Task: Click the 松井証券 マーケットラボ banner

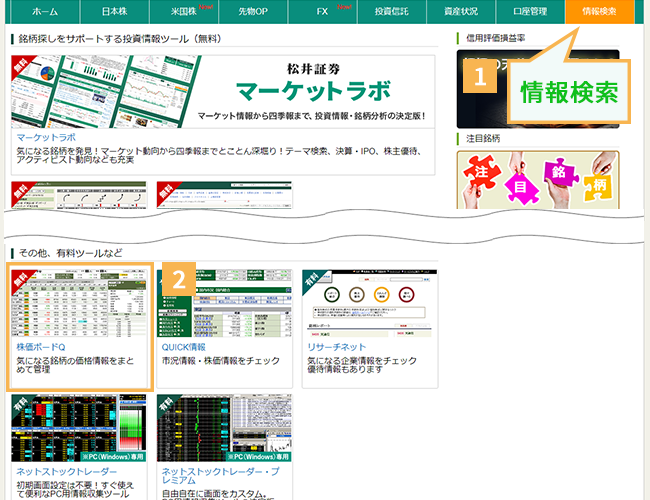Action: coord(223,92)
